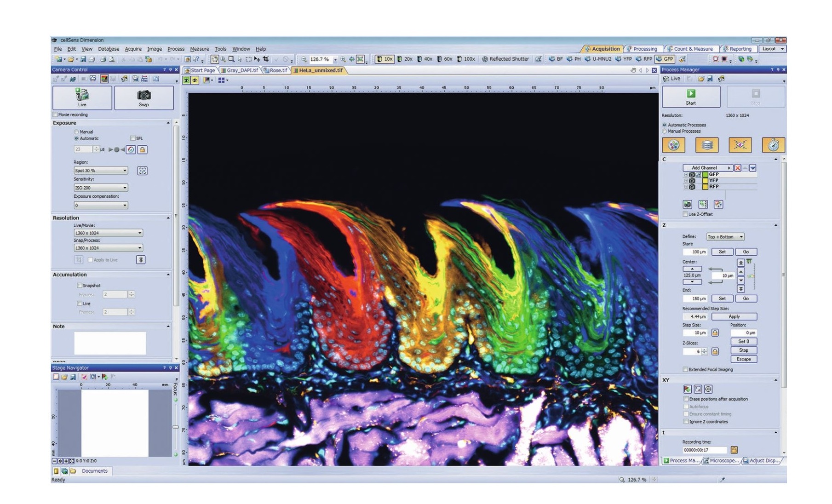The image size is (832, 504).
Task: Apply the recommended step size
Action: click(734, 316)
